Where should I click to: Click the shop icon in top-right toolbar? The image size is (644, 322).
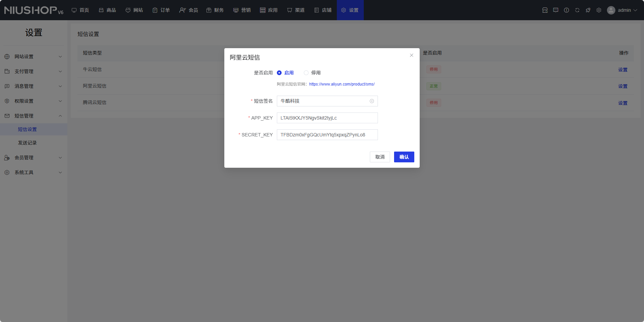click(x=545, y=10)
